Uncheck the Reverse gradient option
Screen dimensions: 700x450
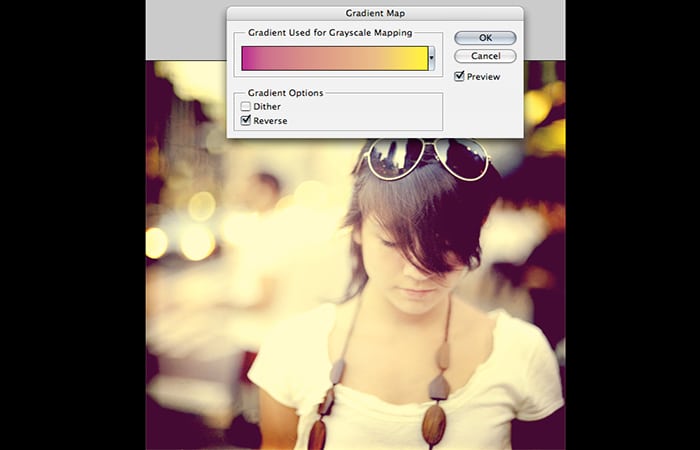coord(246,121)
